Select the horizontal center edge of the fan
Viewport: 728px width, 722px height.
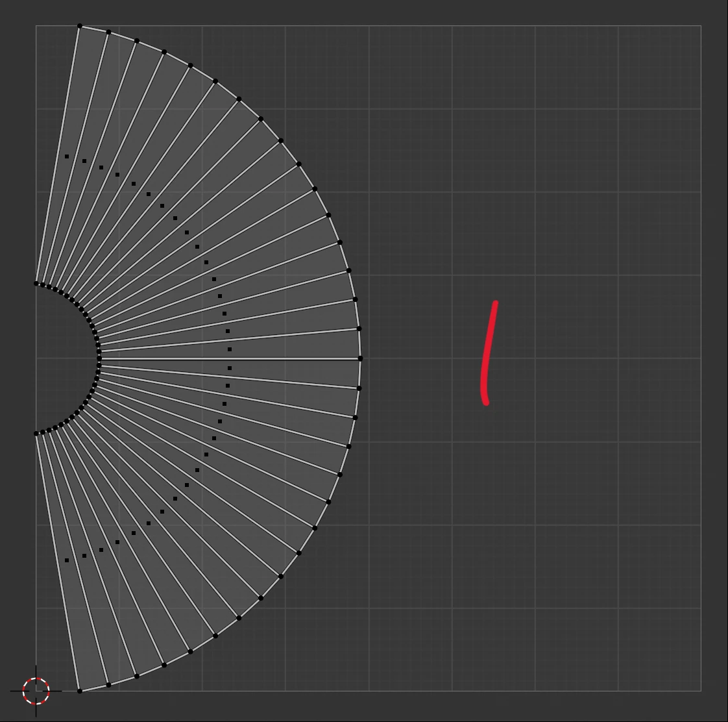point(292,358)
